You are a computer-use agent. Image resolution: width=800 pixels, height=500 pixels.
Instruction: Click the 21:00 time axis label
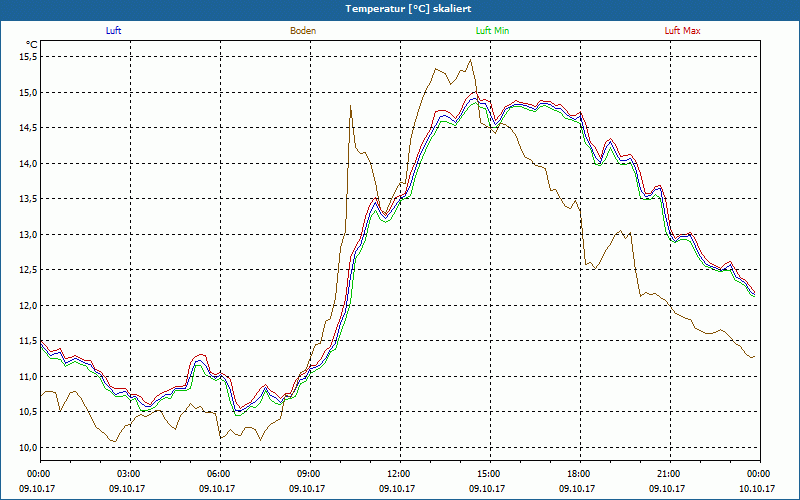pos(670,474)
